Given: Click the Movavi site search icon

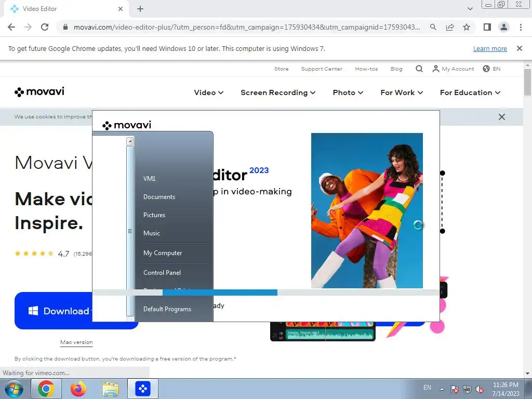Looking at the screenshot, I should coord(419,69).
